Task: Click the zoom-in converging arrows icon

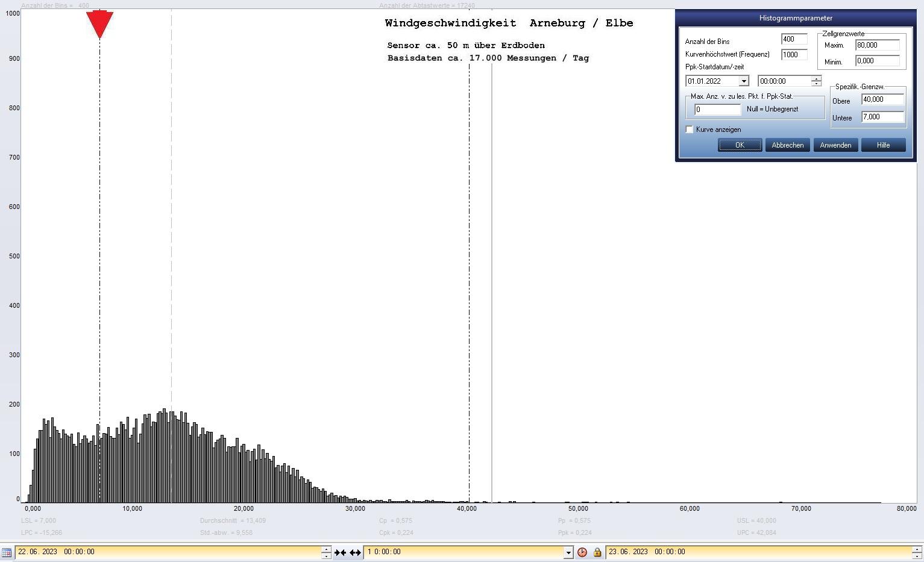Action: click(x=341, y=552)
